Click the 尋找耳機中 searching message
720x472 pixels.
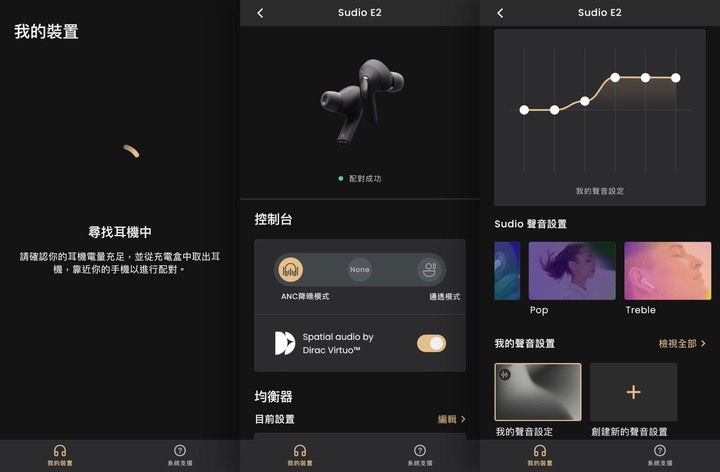[x=120, y=232]
